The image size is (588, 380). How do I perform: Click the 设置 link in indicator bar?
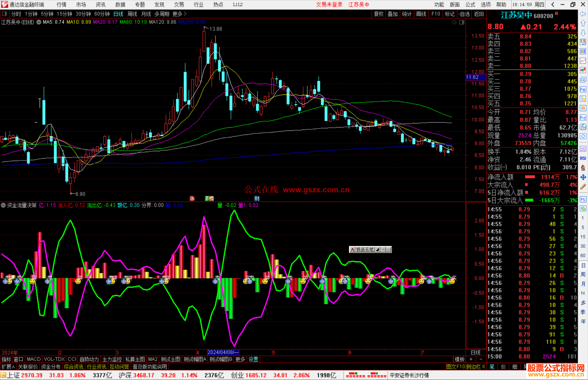click(253, 359)
